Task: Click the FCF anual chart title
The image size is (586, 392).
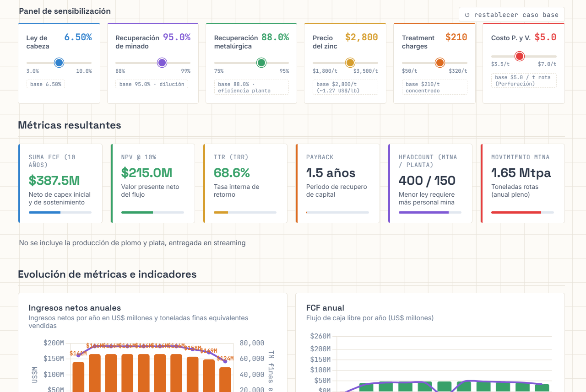Action: click(x=325, y=307)
